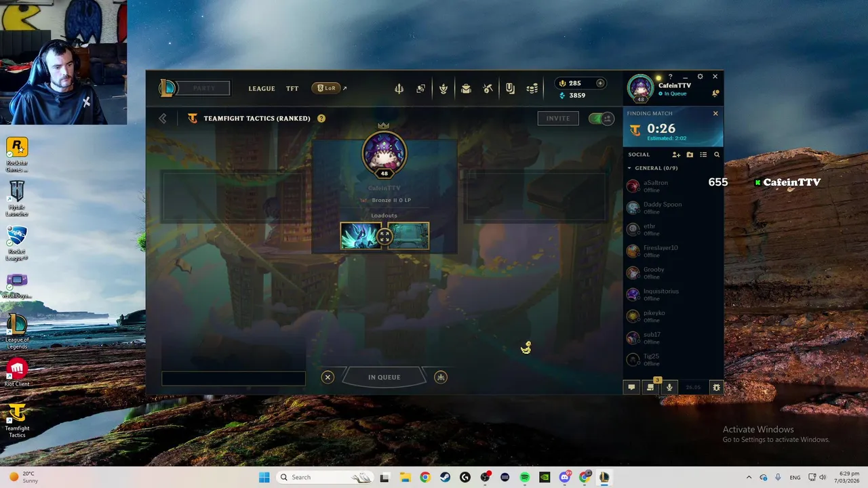Click the CafeinTTV profile icon in header
The image size is (868, 488).
tap(640, 89)
